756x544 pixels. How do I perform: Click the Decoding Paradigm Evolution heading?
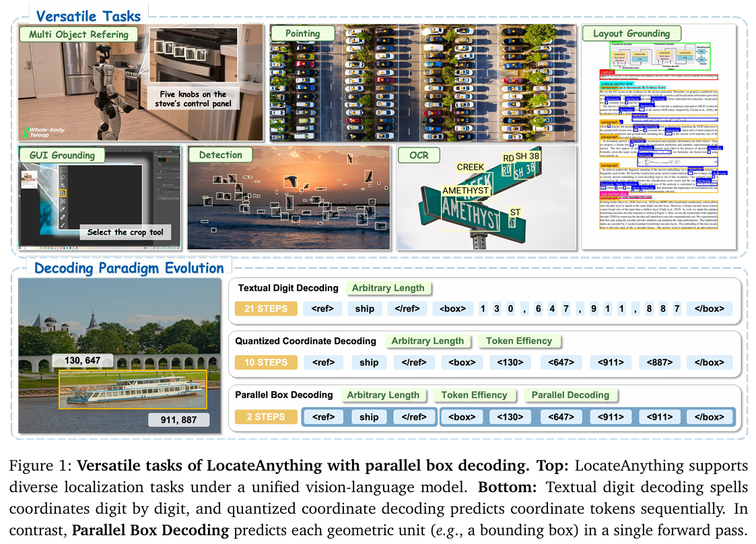[129, 268]
